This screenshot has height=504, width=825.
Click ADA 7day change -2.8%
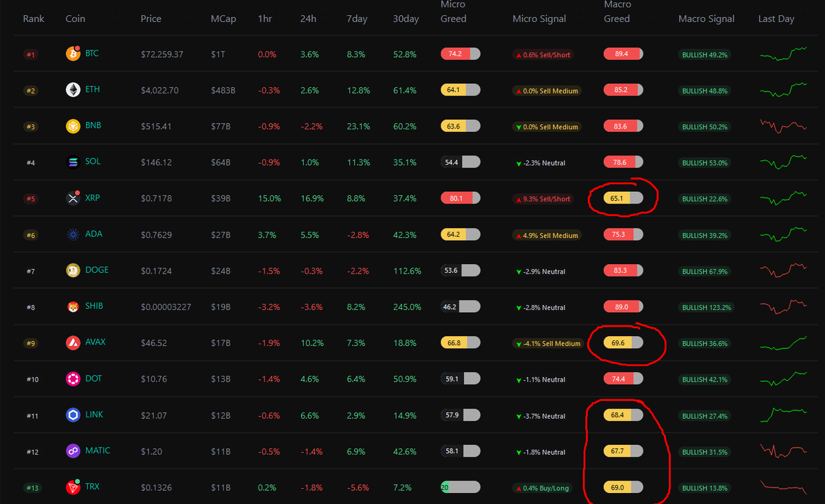pos(358,234)
